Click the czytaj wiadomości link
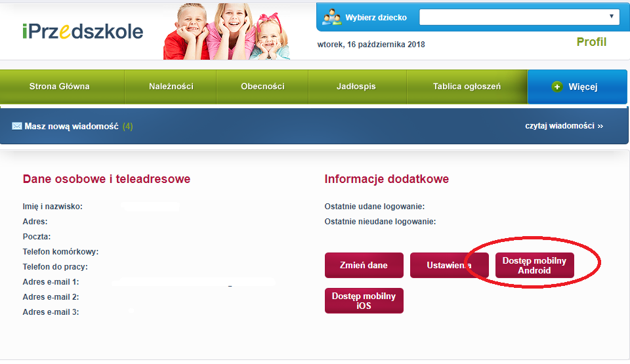The height and width of the screenshot is (364, 630). coord(564,125)
